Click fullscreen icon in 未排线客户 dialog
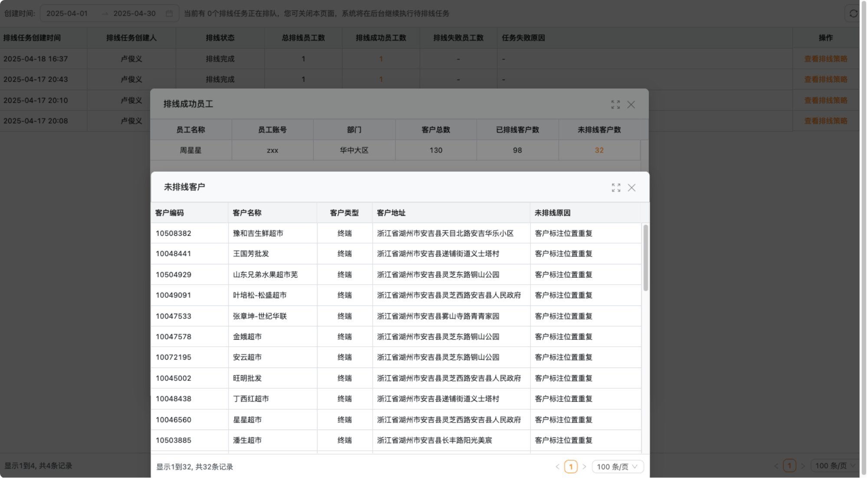This screenshot has height=478, width=868. point(616,188)
